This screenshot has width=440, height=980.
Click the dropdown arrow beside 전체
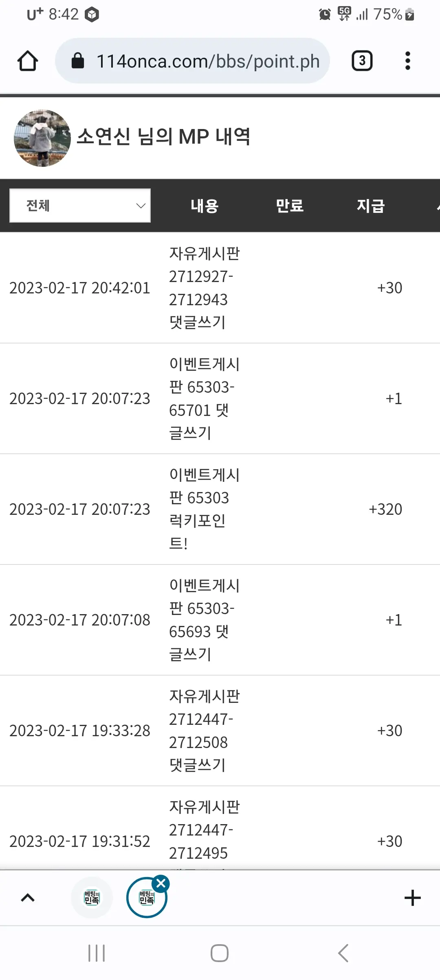(x=141, y=206)
